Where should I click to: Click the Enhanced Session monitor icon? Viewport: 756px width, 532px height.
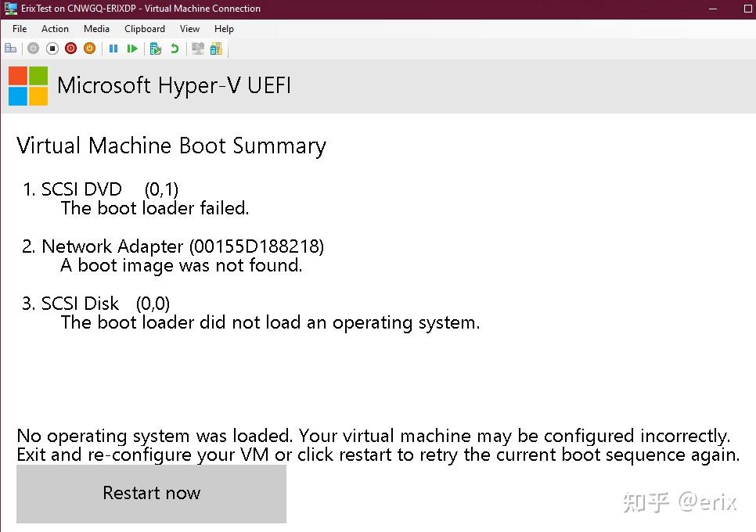198,49
